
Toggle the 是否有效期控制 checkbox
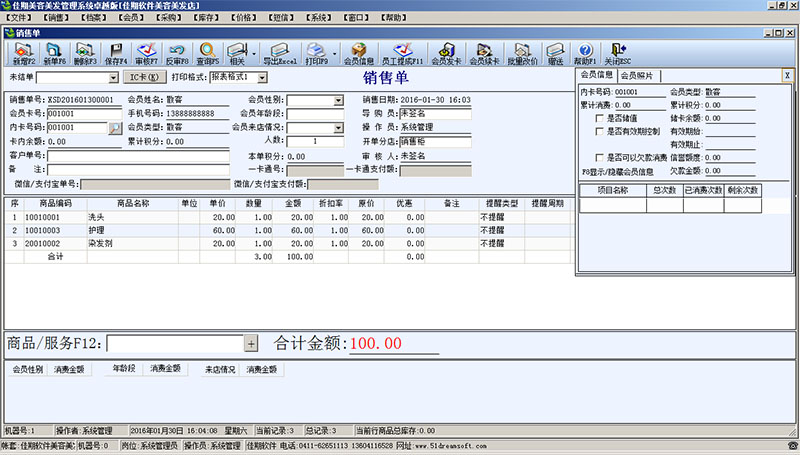click(x=599, y=132)
